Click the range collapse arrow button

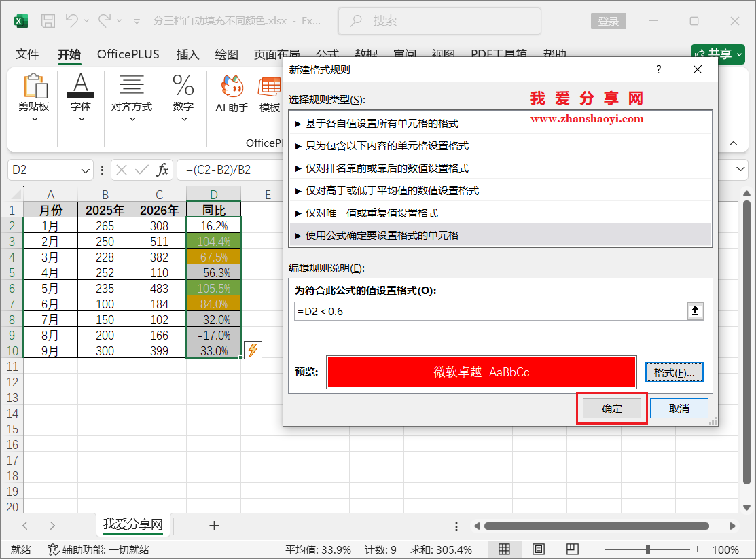(x=696, y=311)
